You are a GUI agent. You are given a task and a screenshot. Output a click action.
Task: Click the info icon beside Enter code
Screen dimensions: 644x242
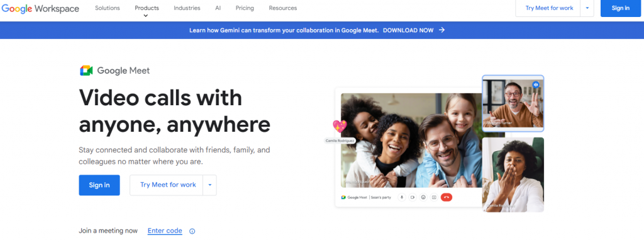(192, 231)
